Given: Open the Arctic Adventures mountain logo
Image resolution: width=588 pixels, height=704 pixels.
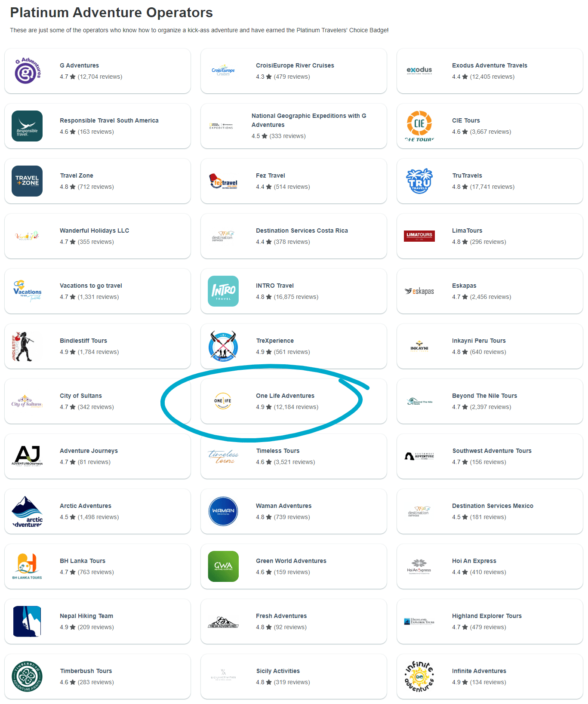Looking at the screenshot, I should (x=27, y=511).
